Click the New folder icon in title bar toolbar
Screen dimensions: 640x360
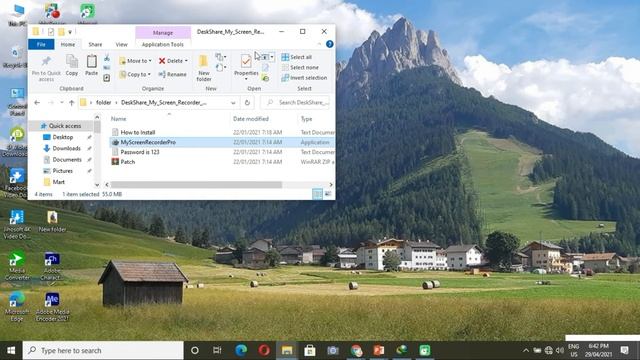[61, 32]
